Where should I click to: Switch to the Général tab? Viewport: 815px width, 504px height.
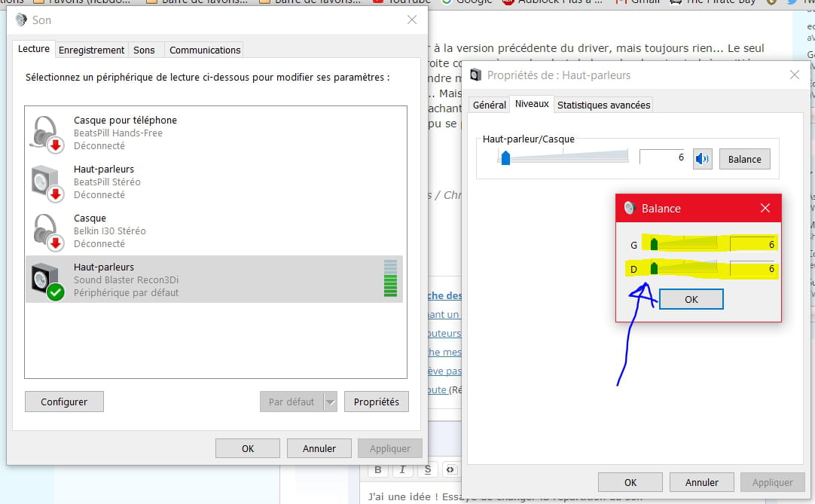tap(489, 105)
